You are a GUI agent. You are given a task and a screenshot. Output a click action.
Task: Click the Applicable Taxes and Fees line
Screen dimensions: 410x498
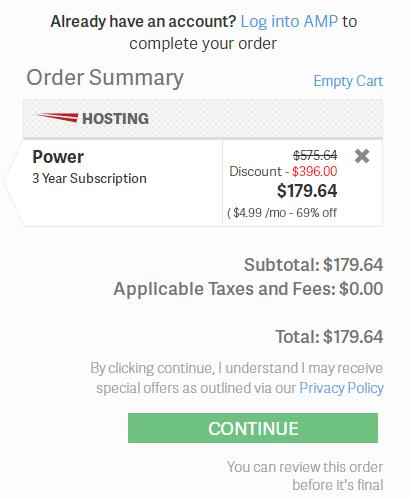click(248, 289)
